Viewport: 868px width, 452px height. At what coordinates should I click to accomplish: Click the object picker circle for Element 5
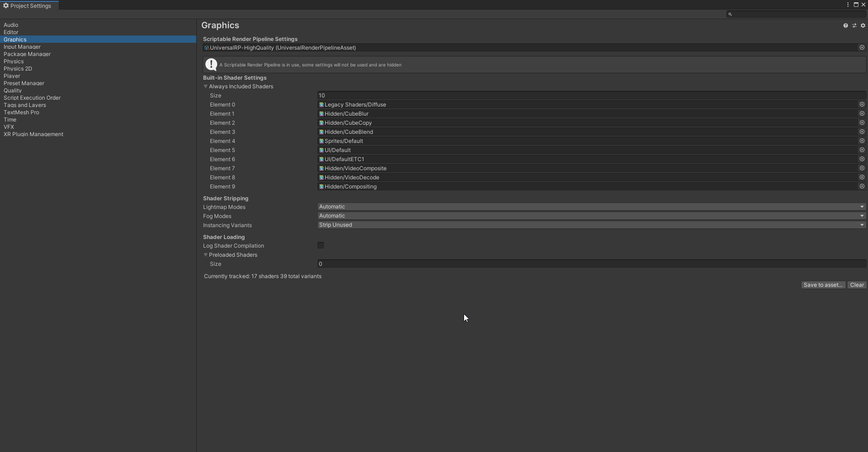[862, 150]
